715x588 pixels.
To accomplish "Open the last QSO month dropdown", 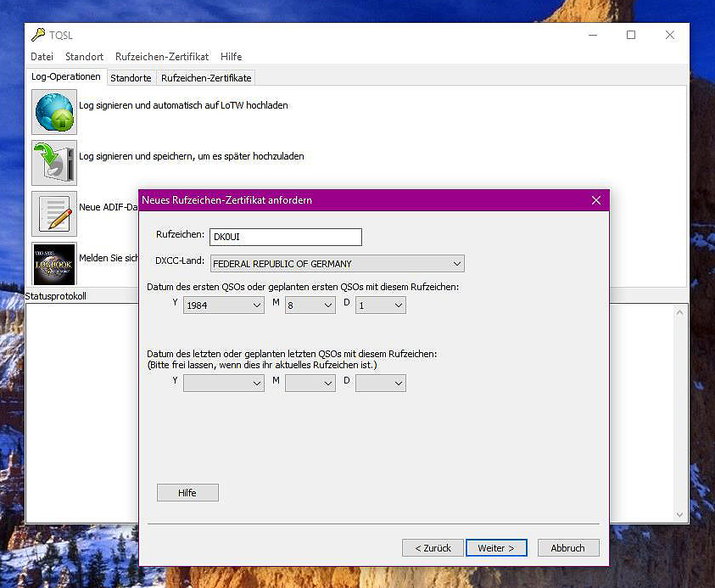I will click(310, 384).
